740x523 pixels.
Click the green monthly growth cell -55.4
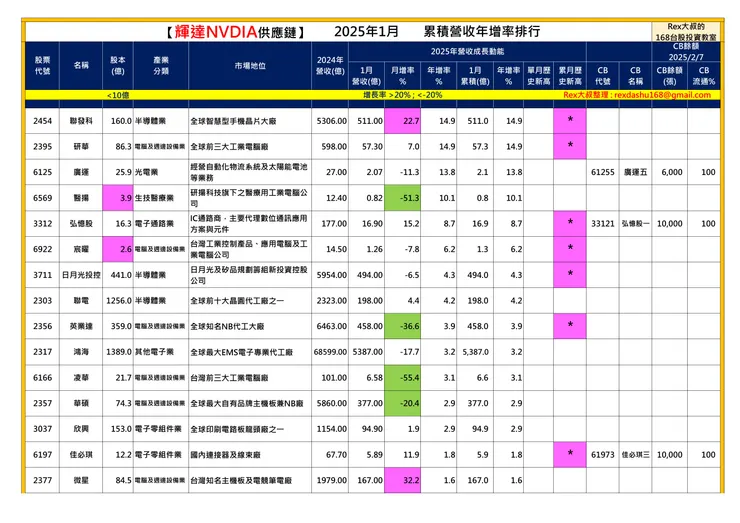tap(403, 378)
